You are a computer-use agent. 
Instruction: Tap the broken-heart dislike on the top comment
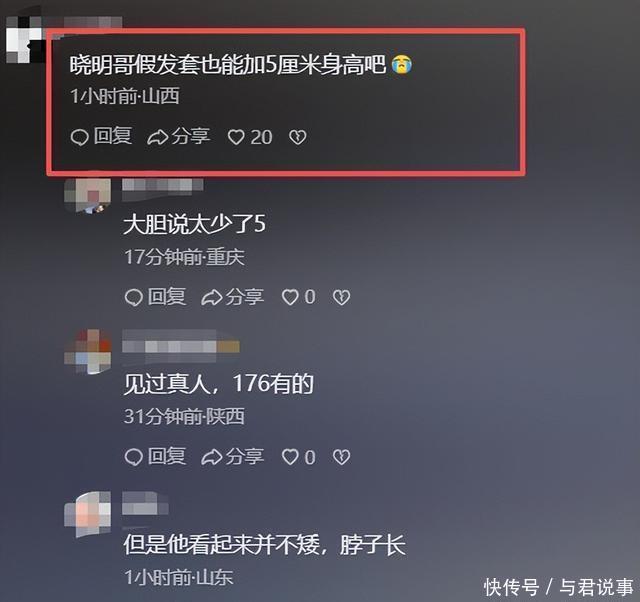298,138
